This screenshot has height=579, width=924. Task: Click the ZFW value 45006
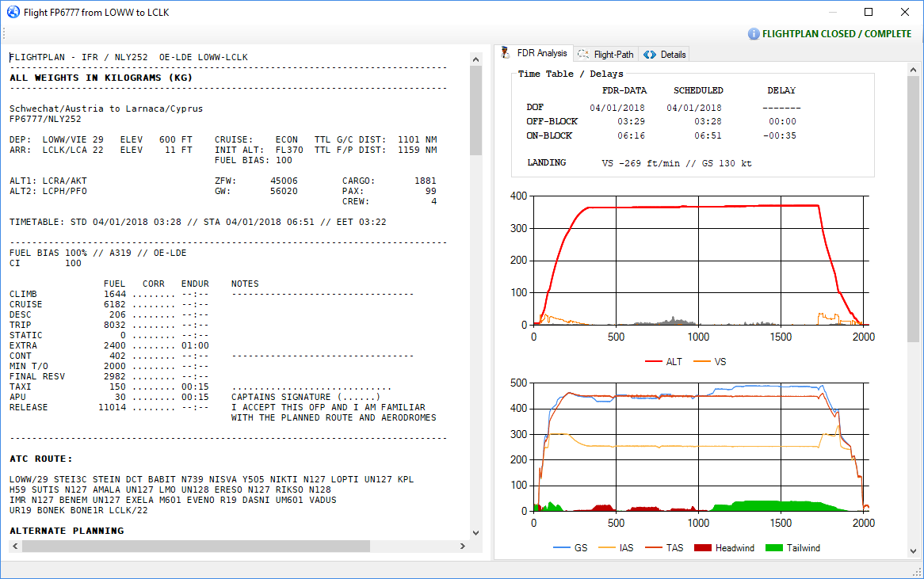click(x=284, y=181)
